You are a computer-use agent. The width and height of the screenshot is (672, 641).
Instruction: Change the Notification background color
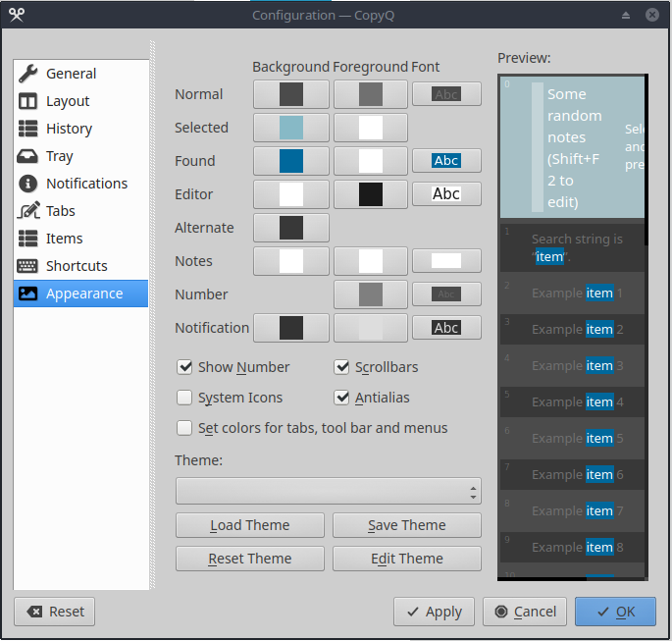click(x=291, y=328)
